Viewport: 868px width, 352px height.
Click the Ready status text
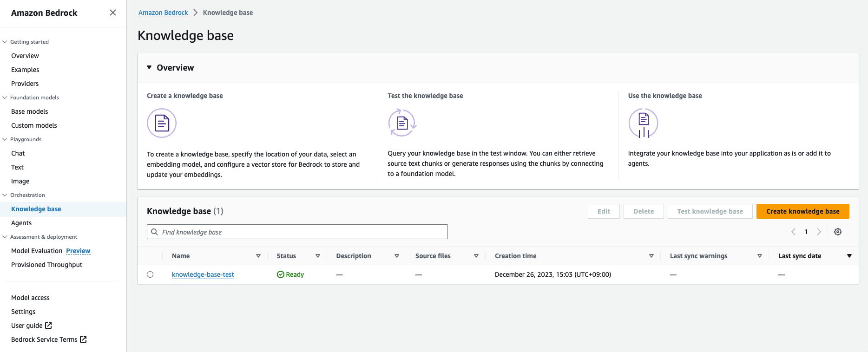295,274
